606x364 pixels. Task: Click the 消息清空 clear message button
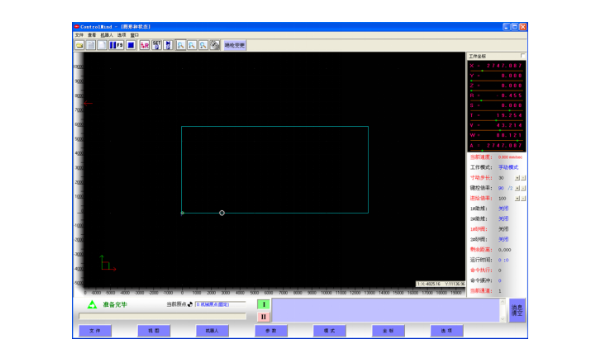point(517,310)
